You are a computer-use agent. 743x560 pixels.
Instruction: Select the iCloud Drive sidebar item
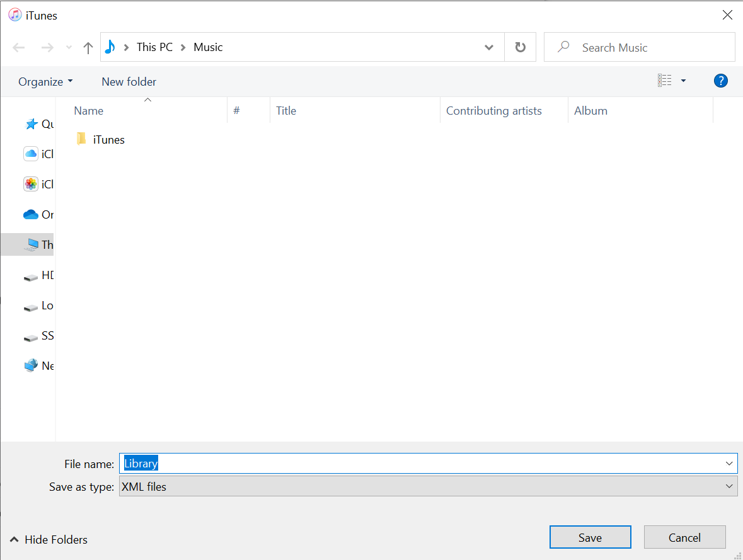38,154
